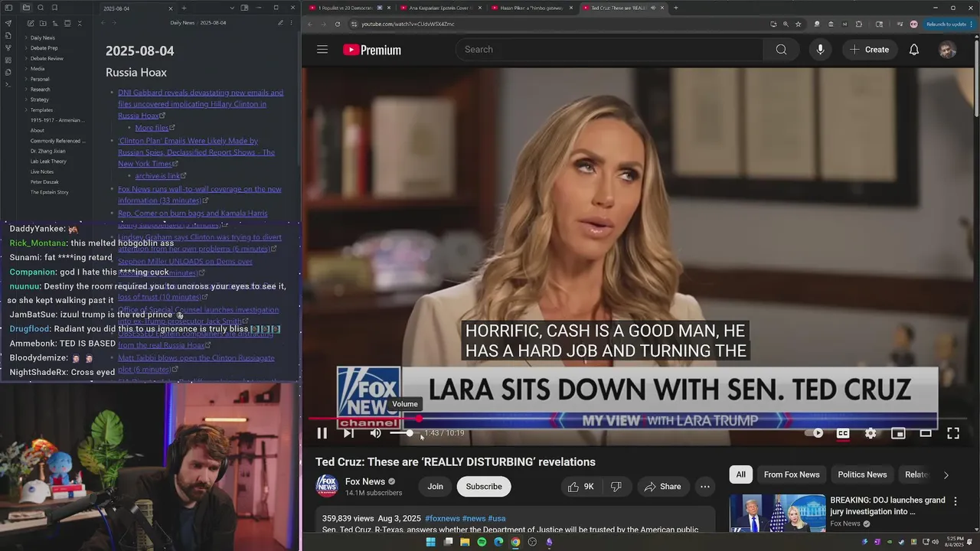Open a new browser tab
The width and height of the screenshot is (980, 551).
675,8
